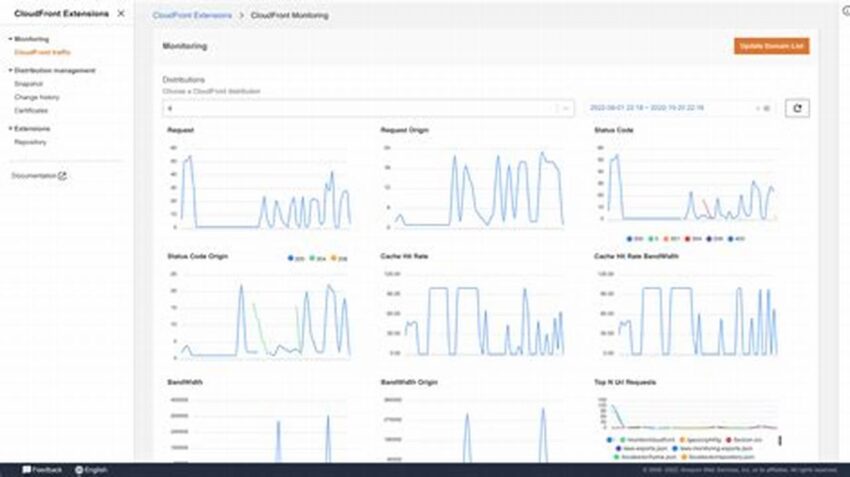Viewport: 850px width, 477px height.
Task: Select CloudFront traffic in sidebar
Action: 42,53
